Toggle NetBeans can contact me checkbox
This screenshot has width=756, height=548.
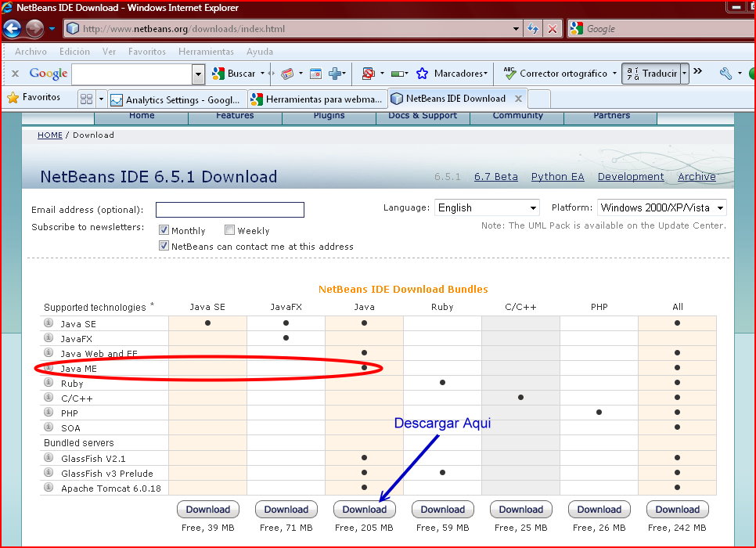click(164, 246)
